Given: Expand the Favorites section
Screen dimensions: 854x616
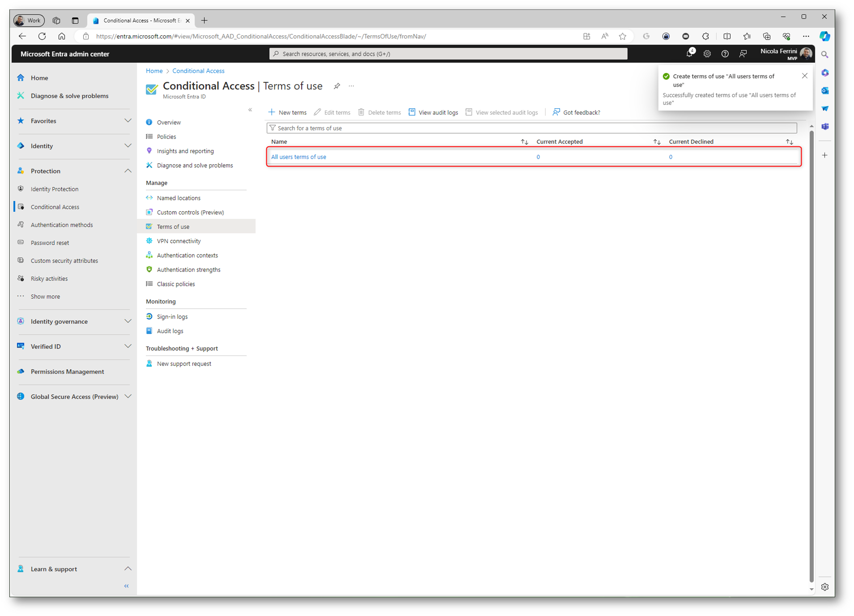Looking at the screenshot, I should tap(127, 121).
